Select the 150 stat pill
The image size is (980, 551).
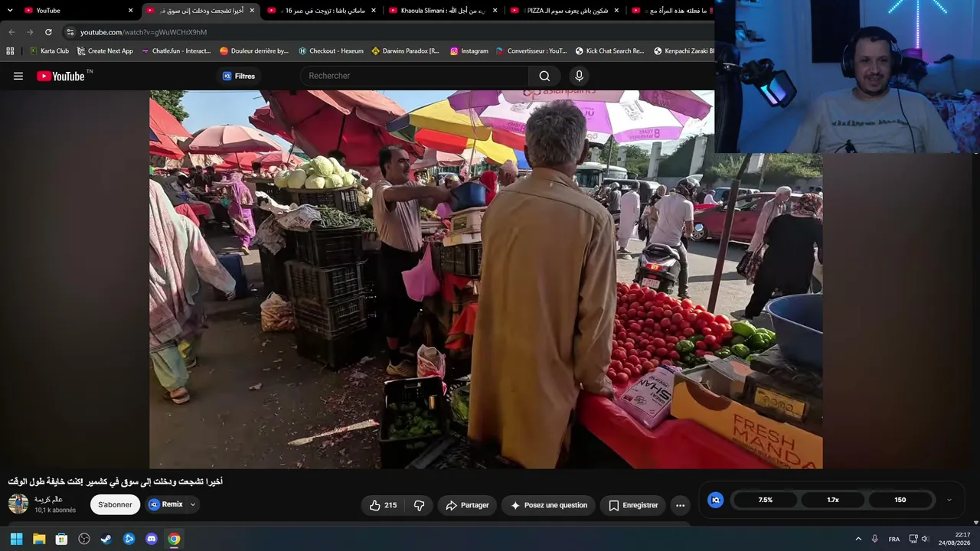click(x=900, y=500)
